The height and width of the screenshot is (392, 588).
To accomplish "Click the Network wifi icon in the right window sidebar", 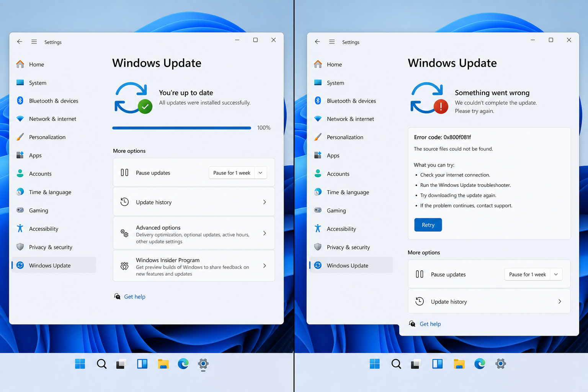I will [318, 119].
